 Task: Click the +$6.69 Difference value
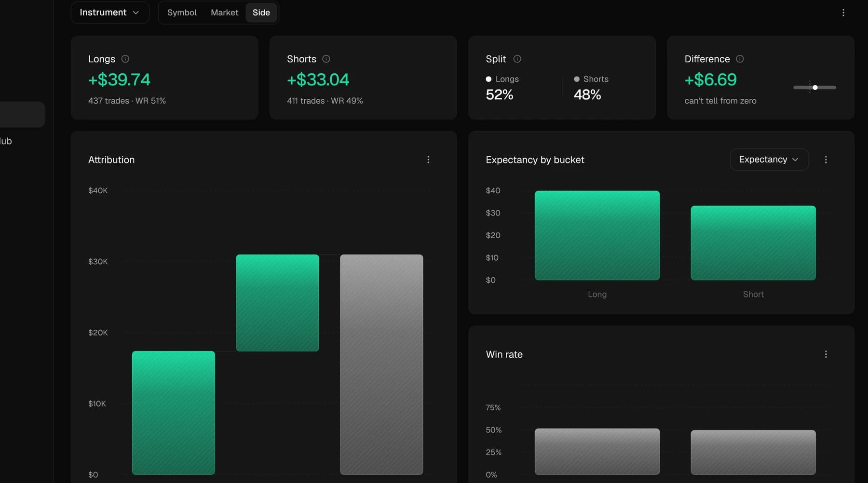[710, 80]
